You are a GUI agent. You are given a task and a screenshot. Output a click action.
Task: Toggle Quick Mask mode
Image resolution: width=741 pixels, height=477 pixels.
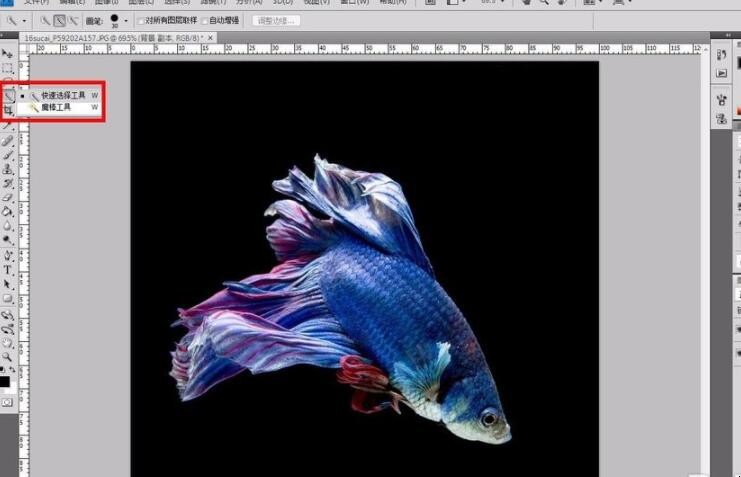pos(7,402)
